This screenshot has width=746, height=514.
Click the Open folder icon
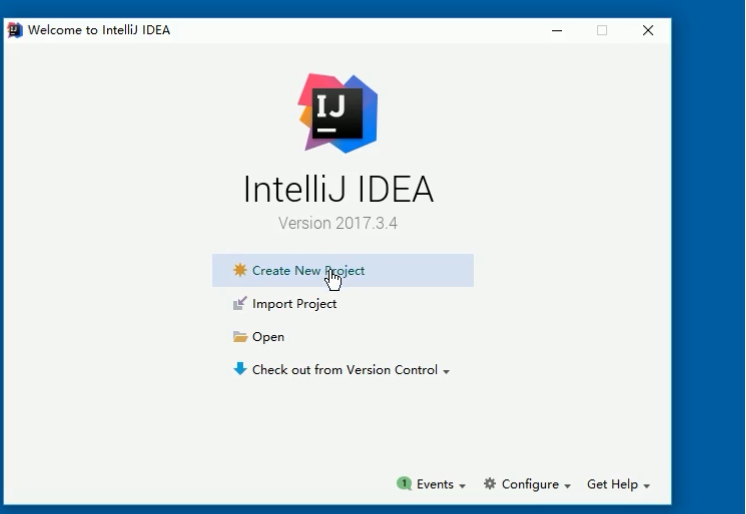pyautogui.click(x=240, y=336)
